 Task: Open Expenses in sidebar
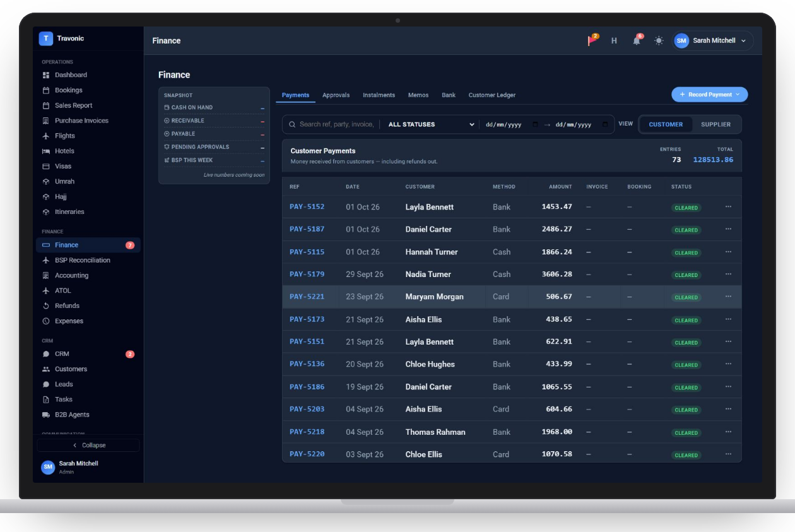click(x=88, y=321)
